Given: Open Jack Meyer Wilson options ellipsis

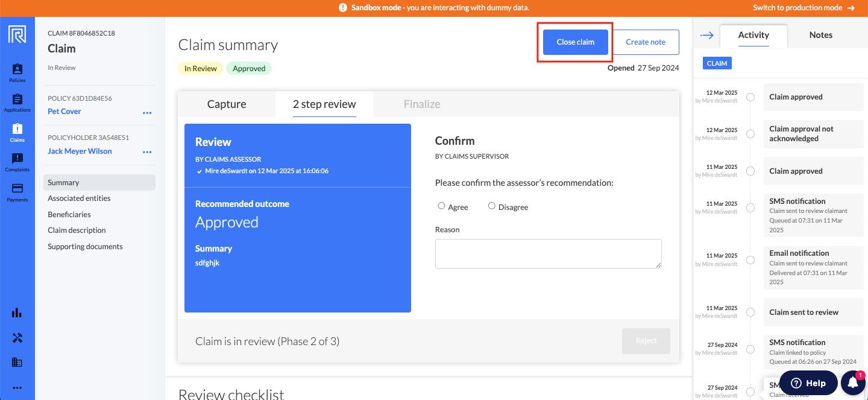Looking at the screenshot, I should click(147, 153).
